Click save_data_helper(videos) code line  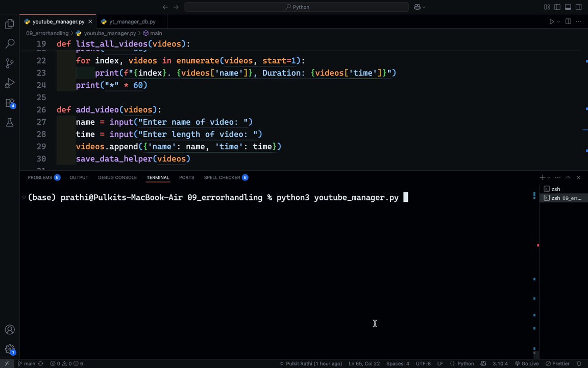(133, 159)
